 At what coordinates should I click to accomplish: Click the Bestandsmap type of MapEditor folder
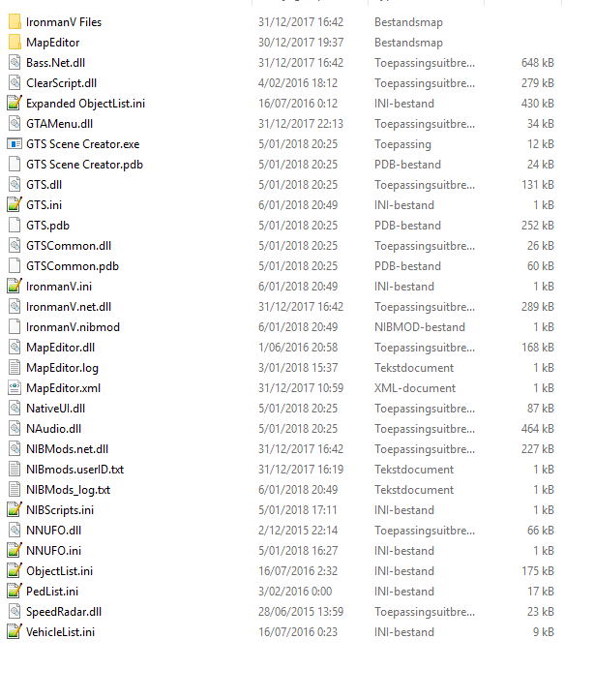click(408, 43)
